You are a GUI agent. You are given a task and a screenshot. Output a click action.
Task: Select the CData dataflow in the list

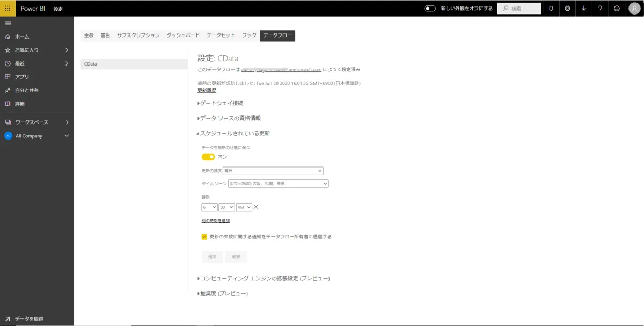pyautogui.click(x=90, y=63)
